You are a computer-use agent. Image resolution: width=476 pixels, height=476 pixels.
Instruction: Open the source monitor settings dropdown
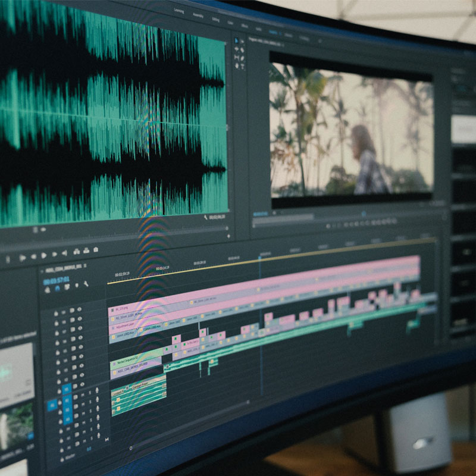[x=206, y=216]
